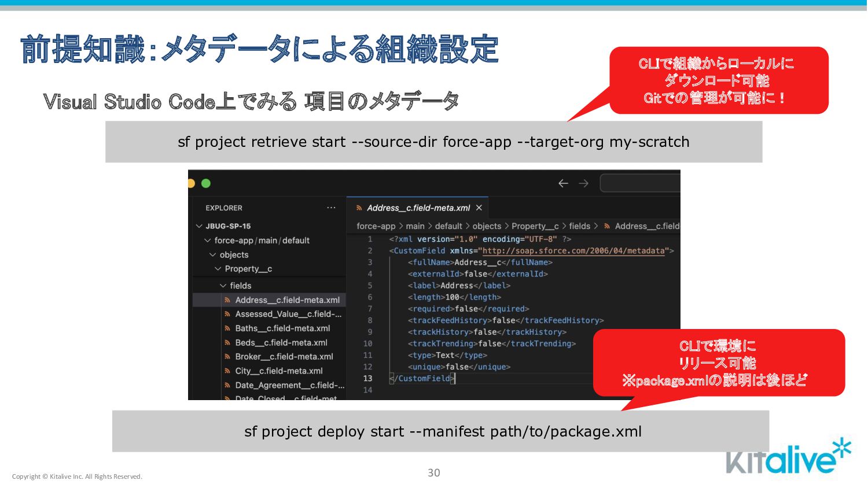Collapse the objects folder
Image resolution: width=868 pixels, height=488 pixels.
213,255
